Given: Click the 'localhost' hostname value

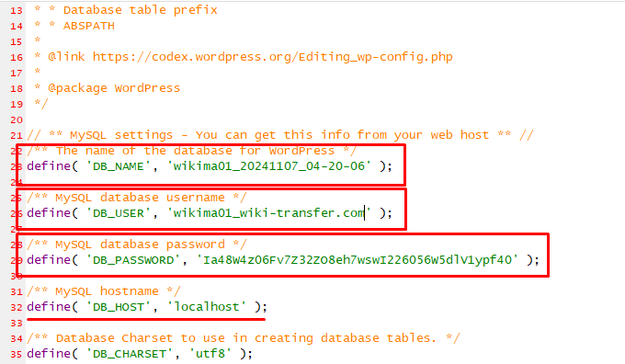Looking at the screenshot, I should click(x=207, y=307).
